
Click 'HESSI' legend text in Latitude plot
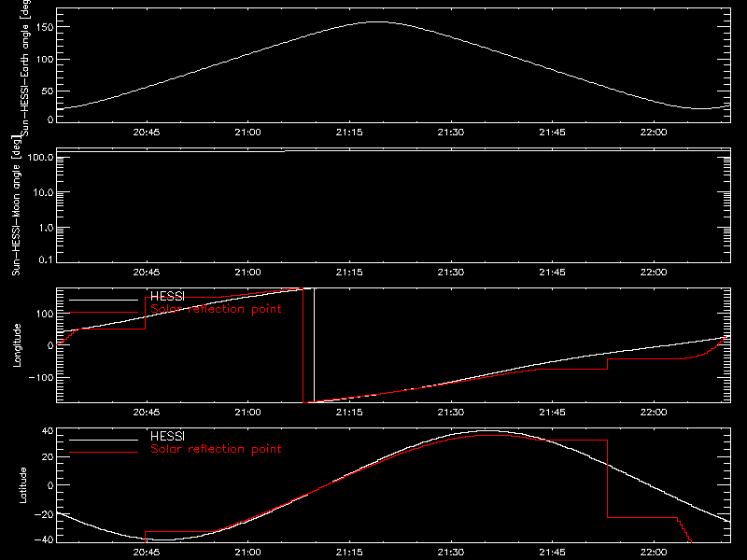(167, 436)
